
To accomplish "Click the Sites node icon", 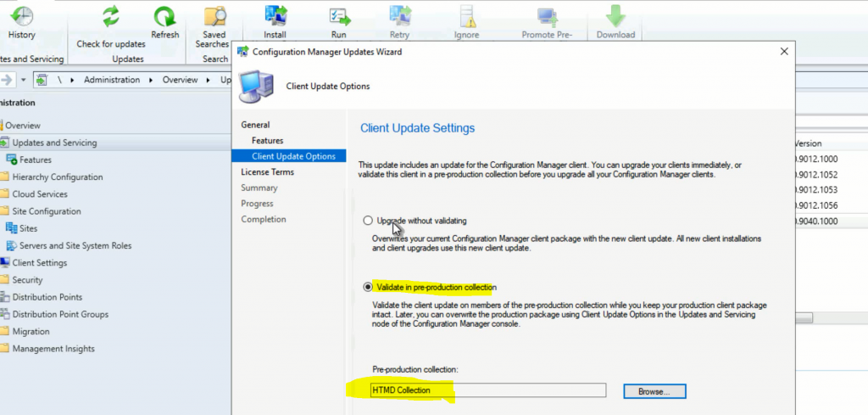I will (11, 228).
